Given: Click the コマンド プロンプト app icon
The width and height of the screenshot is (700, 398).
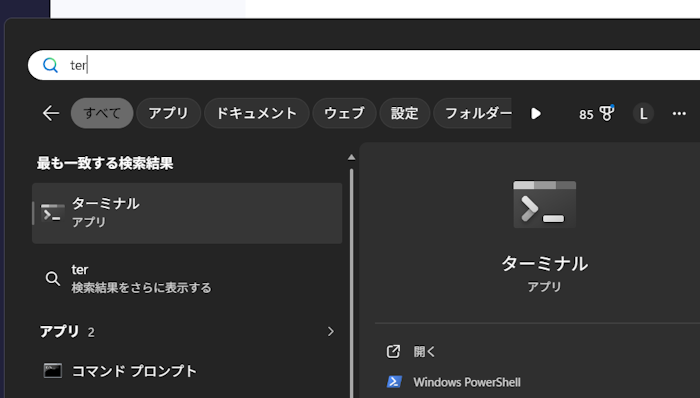Looking at the screenshot, I should coord(52,371).
